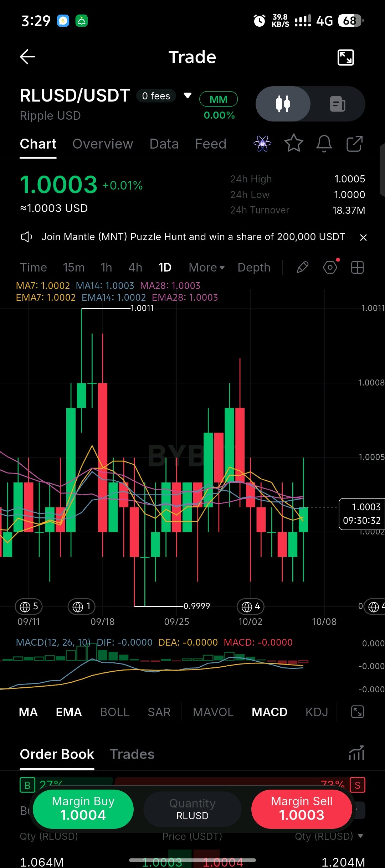The height and width of the screenshot is (868, 385).
Task: Share the chart via share icon
Action: click(354, 144)
